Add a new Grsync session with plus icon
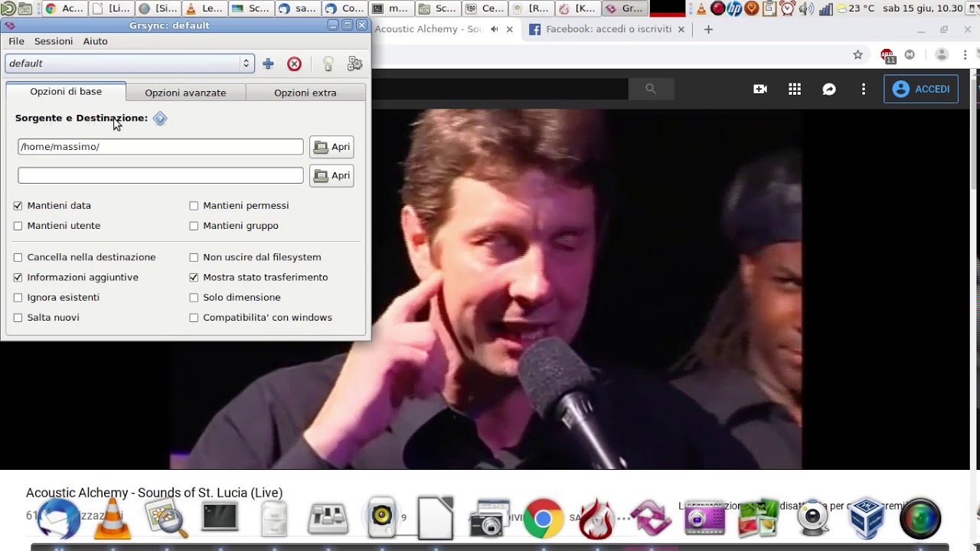Viewport: 980px width, 551px height. pos(268,64)
